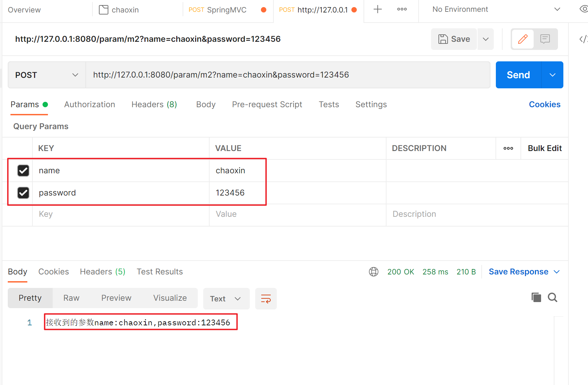Click the request URL input field
The image size is (588, 385).
click(x=288, y=75)
